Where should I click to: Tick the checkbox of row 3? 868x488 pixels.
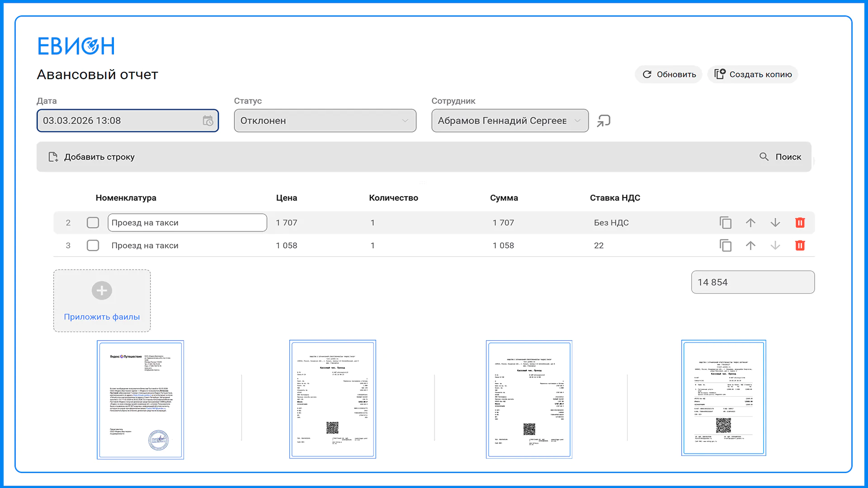click(93, 245)
